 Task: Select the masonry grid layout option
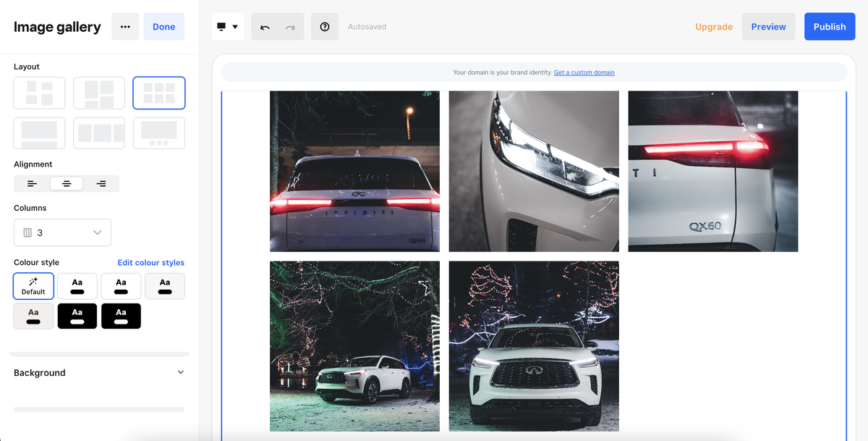click(99, 93)
